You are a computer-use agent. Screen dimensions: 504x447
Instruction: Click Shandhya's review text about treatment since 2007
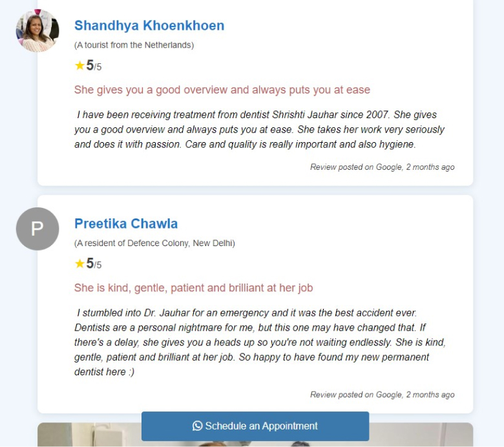click(259, 129)
